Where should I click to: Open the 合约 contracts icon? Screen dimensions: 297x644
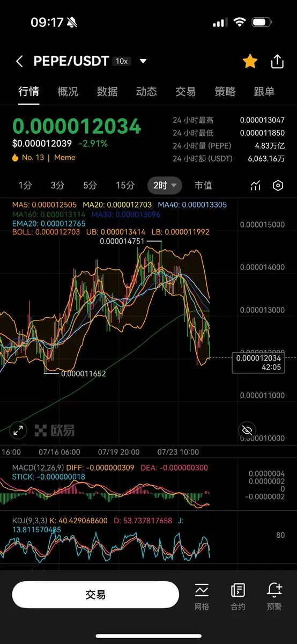coord(238,597)
